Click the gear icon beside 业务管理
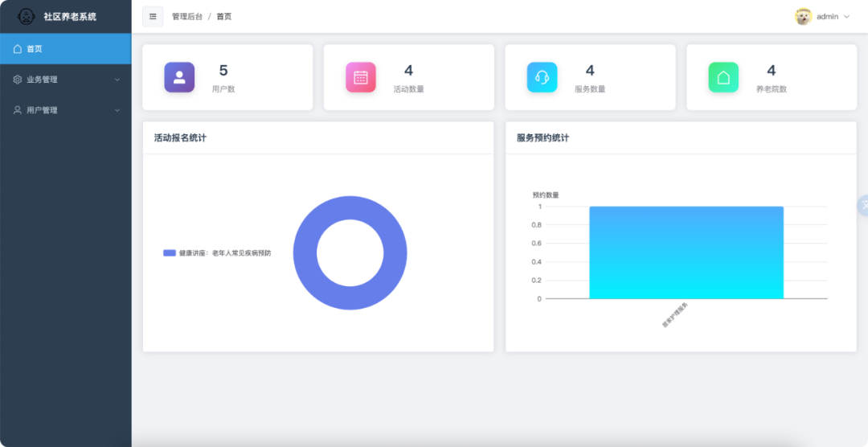This screenshot has height=447, width=868. [17, 80]
